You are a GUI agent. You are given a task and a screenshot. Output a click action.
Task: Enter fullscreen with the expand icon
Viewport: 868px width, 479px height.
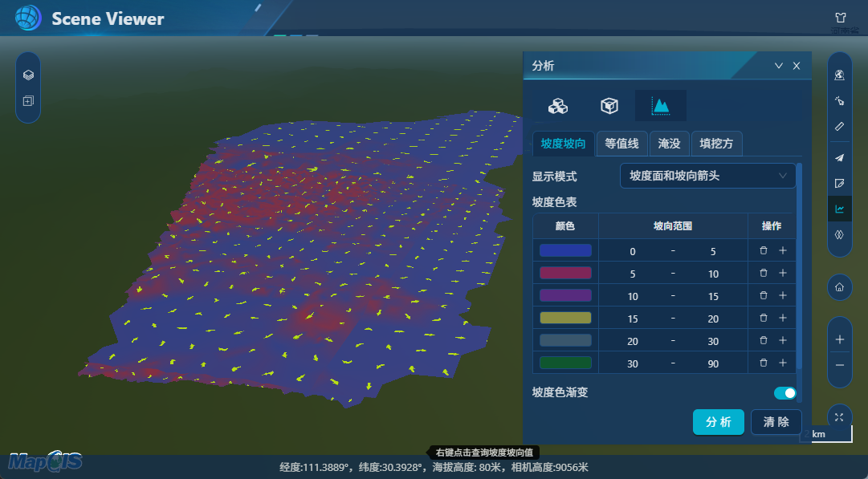click(839, 416)
